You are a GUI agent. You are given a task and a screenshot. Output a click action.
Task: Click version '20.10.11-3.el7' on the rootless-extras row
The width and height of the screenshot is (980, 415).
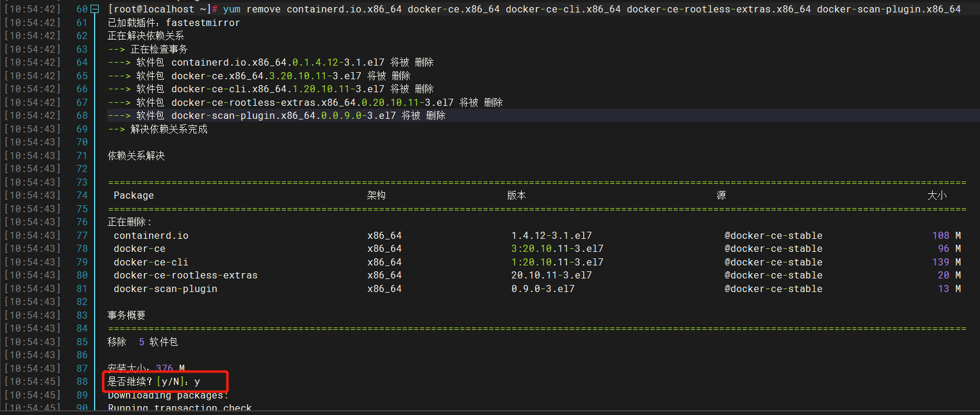(x=551, y=275)
